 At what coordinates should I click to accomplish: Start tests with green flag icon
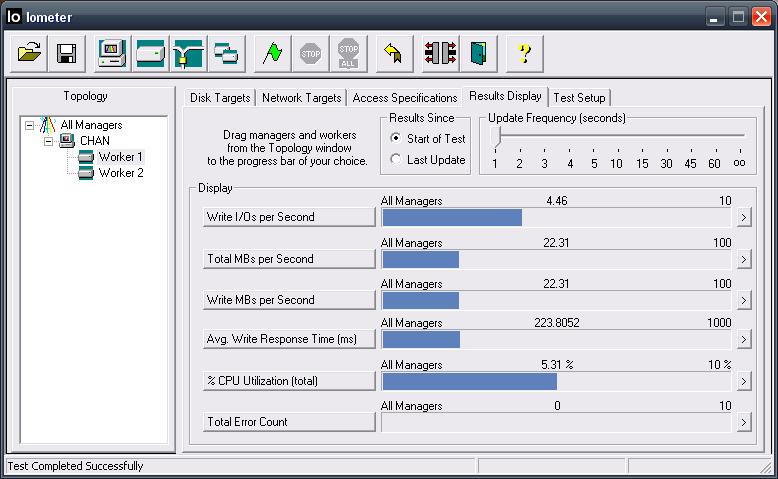click(x=272, y=53)
